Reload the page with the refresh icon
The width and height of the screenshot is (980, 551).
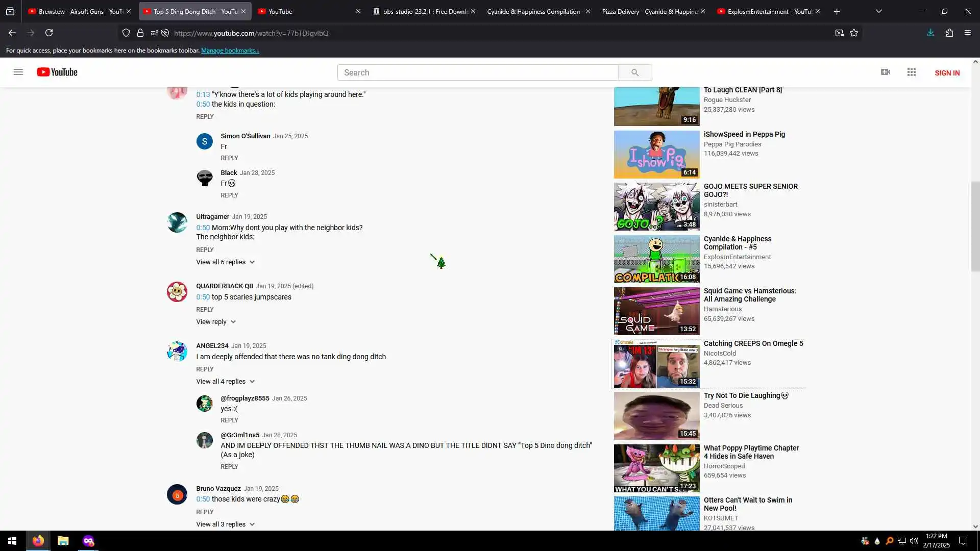49,33
